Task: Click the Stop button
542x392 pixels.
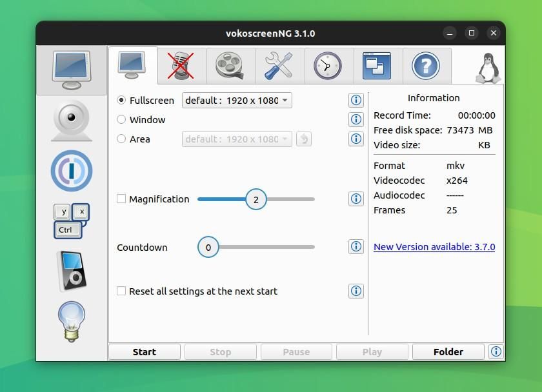Action: pos(221,351)
